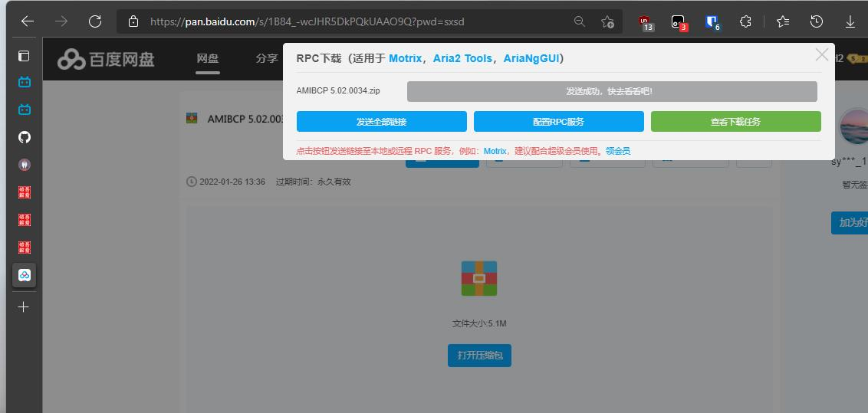Click the sy***_1 username
The image size is (868, 413).
850,162
